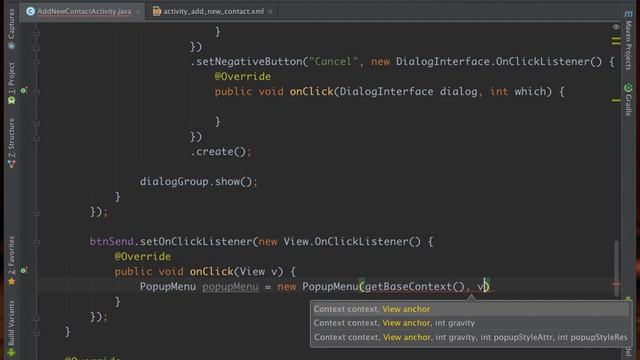Click the getBaseContext() call
The height and width of the screenshot is (360, 640).
tap(414, 287)
